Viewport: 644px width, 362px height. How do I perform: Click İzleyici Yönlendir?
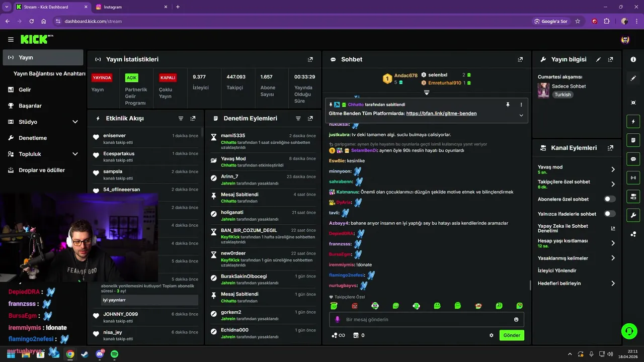(x=557, y=270)
